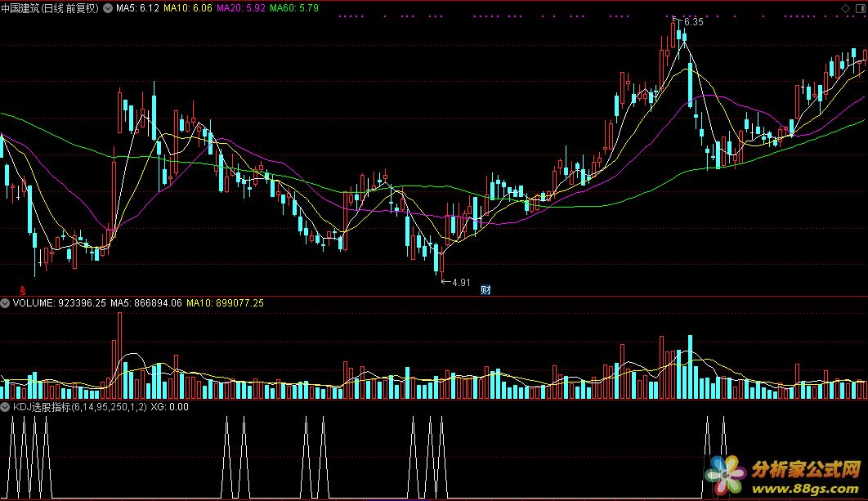Expand the main chart indicator dropdown arrow
Screen dimensions: 868x501
108,8
